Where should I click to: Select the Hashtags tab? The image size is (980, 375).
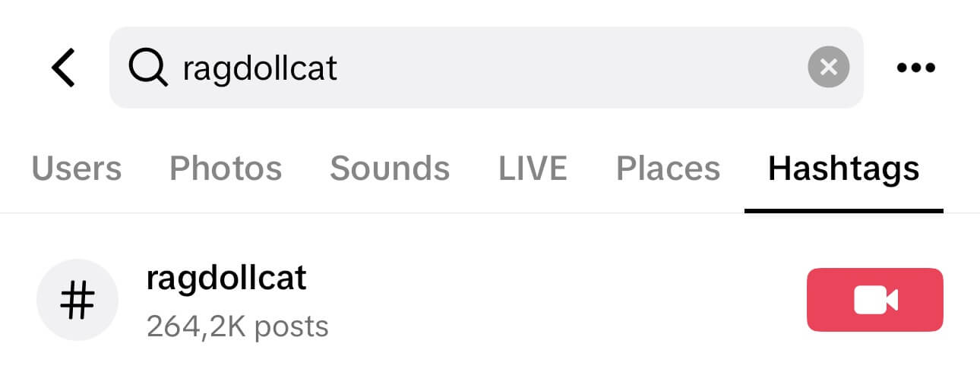coord(844,168)
